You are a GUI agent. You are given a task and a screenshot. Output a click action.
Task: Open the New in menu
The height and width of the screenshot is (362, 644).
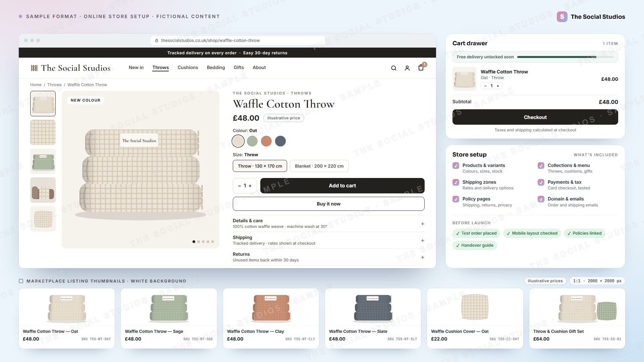coord(136,68)
